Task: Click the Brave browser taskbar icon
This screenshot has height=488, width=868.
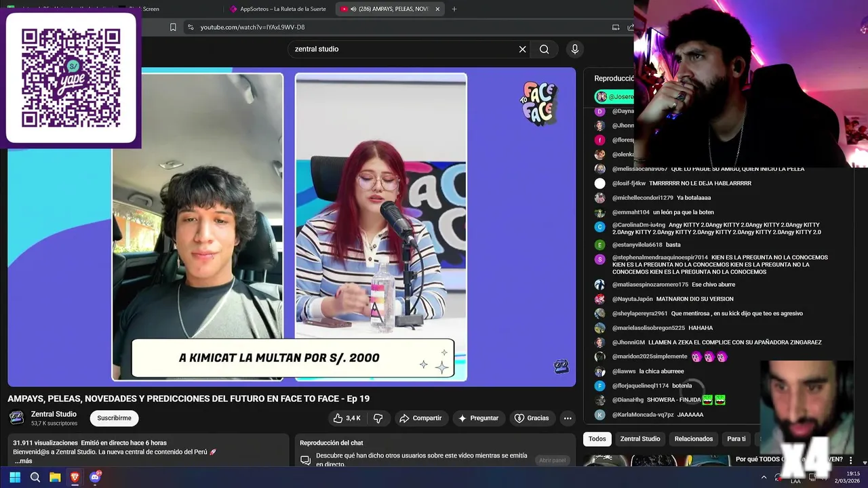Action: pyautogui.click(x=75, y=477)
